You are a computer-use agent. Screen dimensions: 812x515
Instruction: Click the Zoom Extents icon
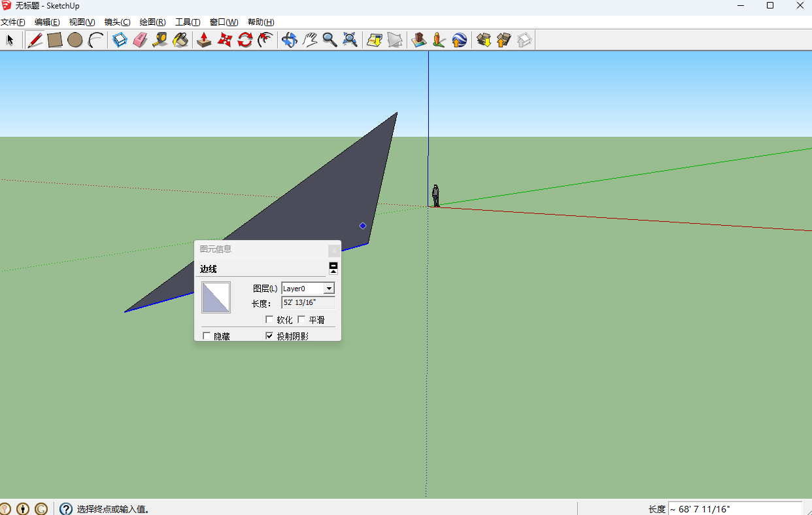(x=350, y=40)
